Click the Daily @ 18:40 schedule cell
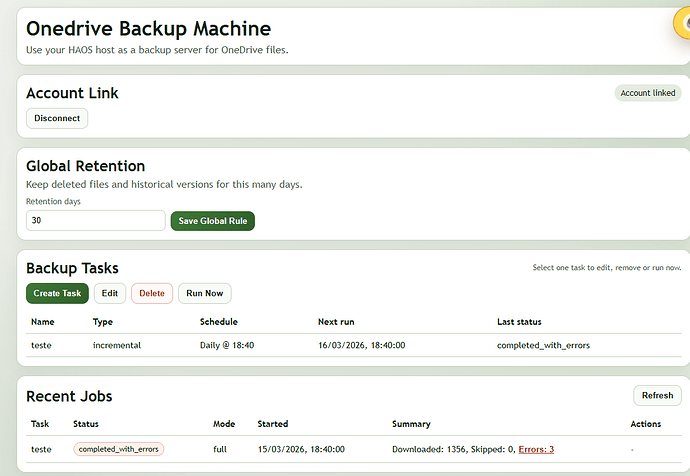This screenshot has height=476, width=690. (x=227, y=345)
